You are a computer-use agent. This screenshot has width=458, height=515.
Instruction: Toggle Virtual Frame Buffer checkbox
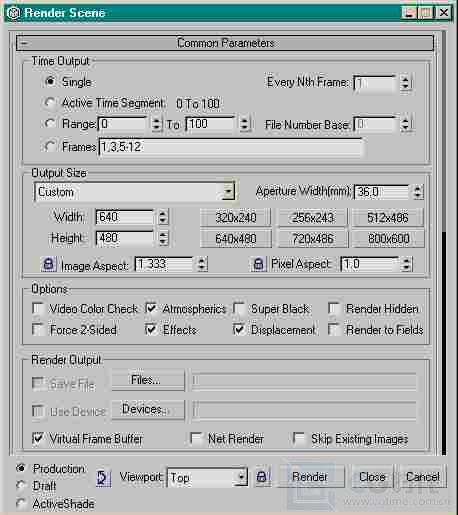click(38, 438)
